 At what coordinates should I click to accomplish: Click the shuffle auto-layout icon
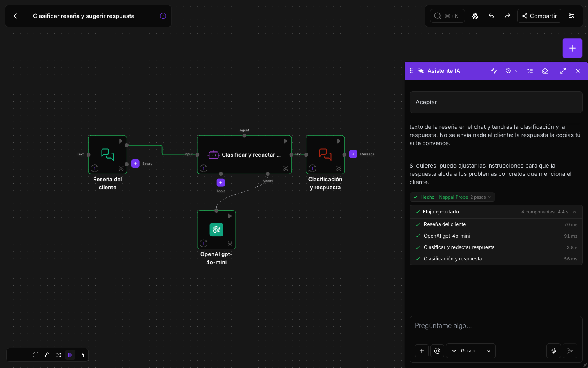59,355
